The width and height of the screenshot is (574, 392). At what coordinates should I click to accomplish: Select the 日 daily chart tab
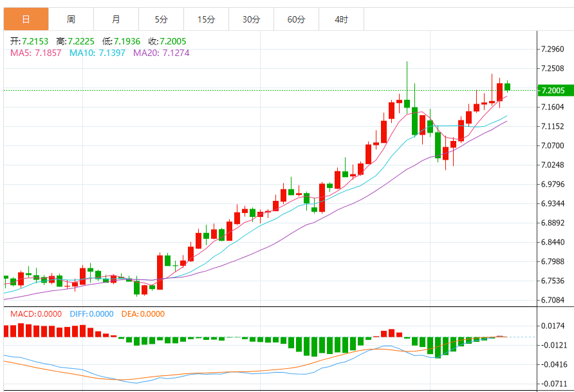26,19
